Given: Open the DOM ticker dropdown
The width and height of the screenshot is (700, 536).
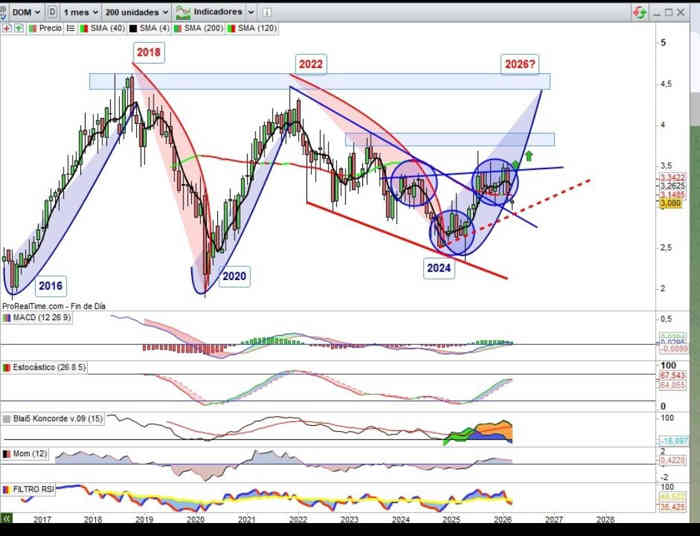Looking at the screenshot, I should (x=27, y=12).
